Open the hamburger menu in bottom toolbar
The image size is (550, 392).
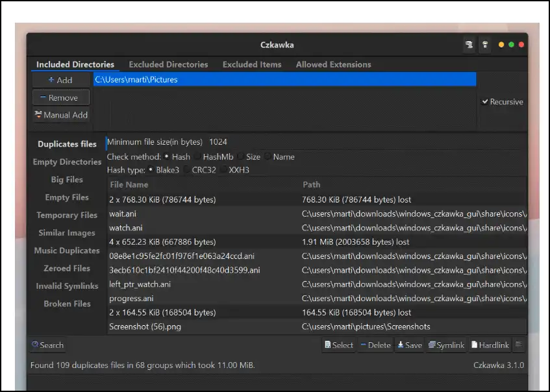[519, 345]
